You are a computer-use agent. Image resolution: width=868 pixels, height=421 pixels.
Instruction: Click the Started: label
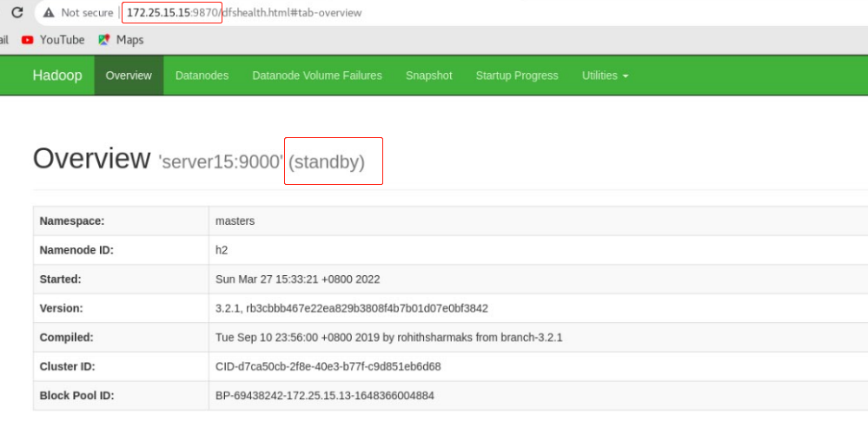pyautogui.click(x=60, y=280)
